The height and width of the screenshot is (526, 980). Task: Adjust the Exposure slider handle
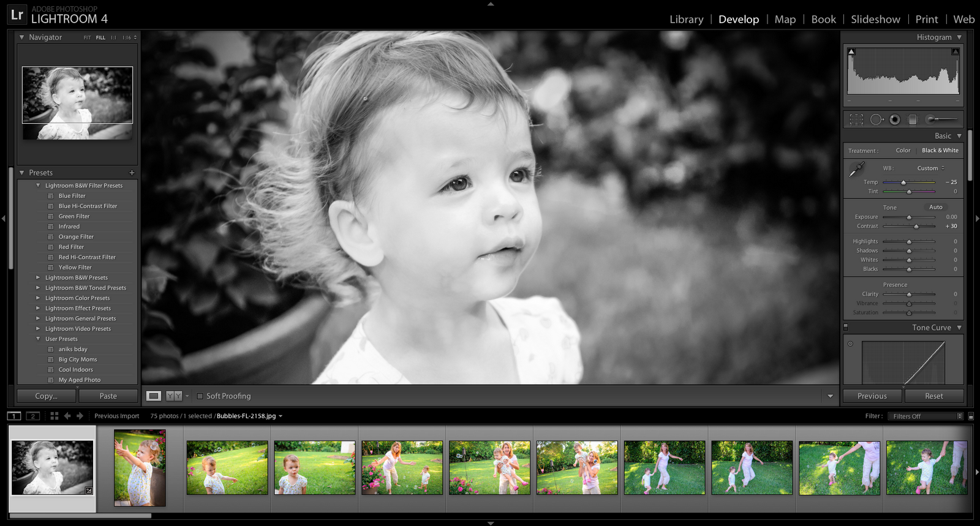tap(909, 217)
